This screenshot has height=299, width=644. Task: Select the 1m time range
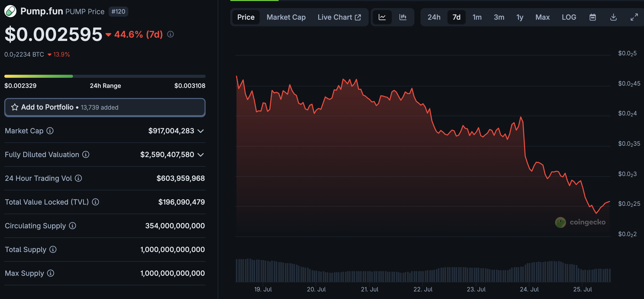coord(477,17)
